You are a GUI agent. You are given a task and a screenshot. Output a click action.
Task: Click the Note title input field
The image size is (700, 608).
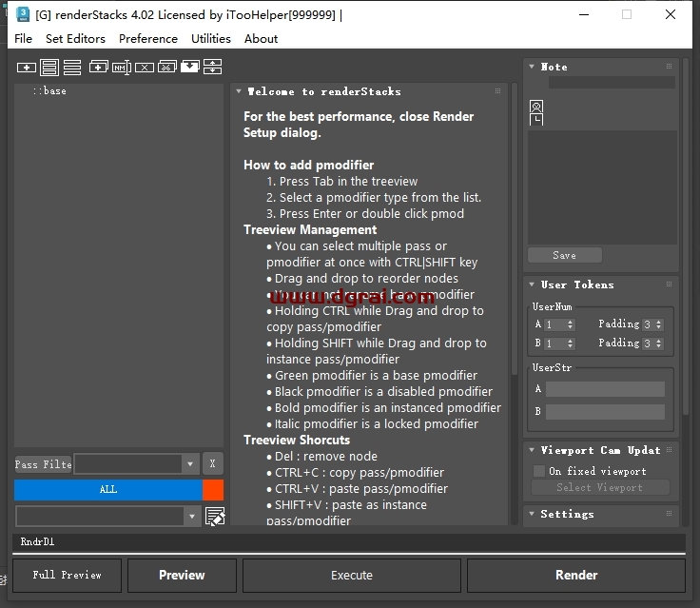pyautogui.click(x=612, y=82)
